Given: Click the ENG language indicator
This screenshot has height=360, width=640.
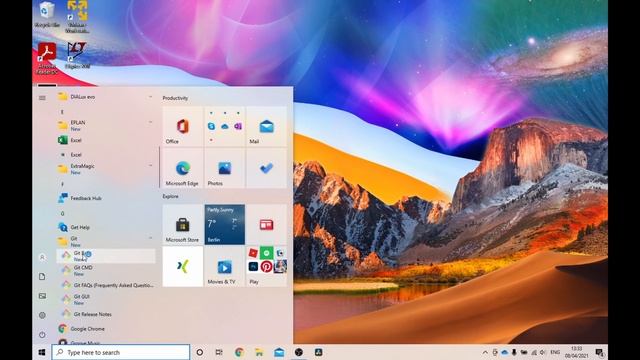Looking at the screenshot, I should point(555,352).
